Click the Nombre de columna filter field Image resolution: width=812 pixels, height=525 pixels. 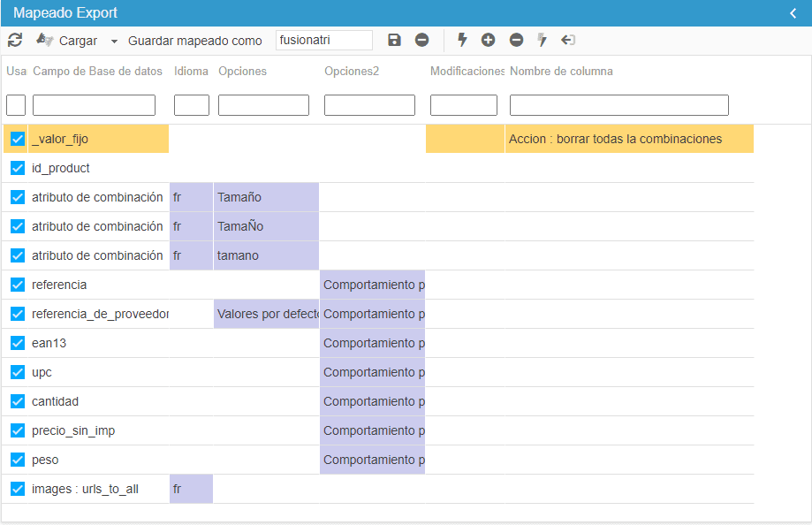[618, 105]
